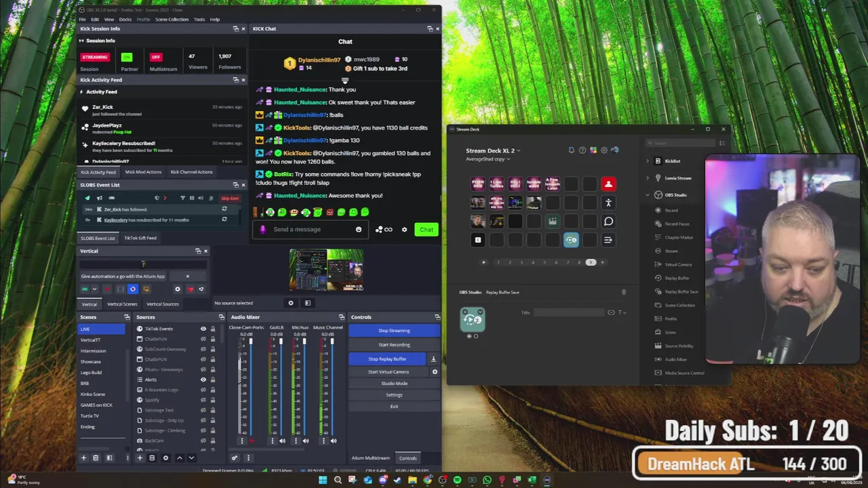
Task: Unmute the Clone-Cam-Portrait audio channel
Action: click(252, 441)
